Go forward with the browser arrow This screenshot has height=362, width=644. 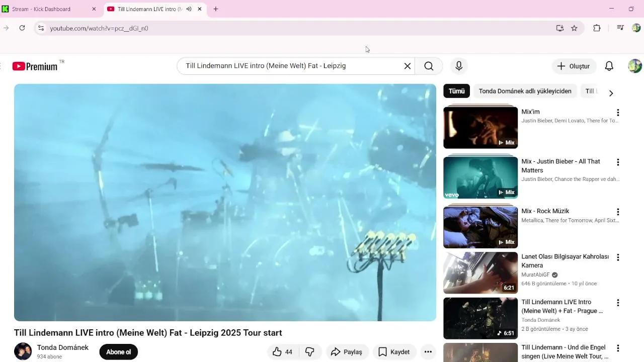click(6, 28)
